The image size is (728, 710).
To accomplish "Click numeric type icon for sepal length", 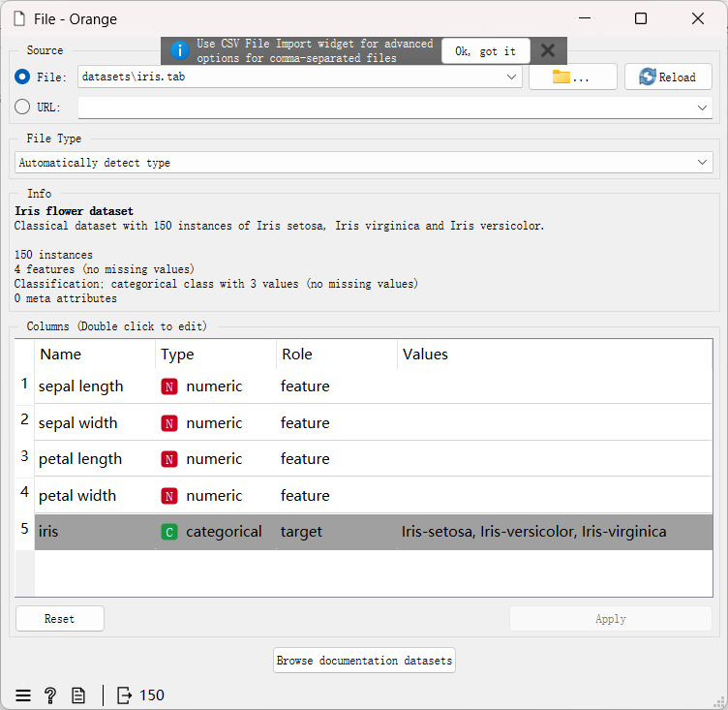I will [x=169, y=386].
